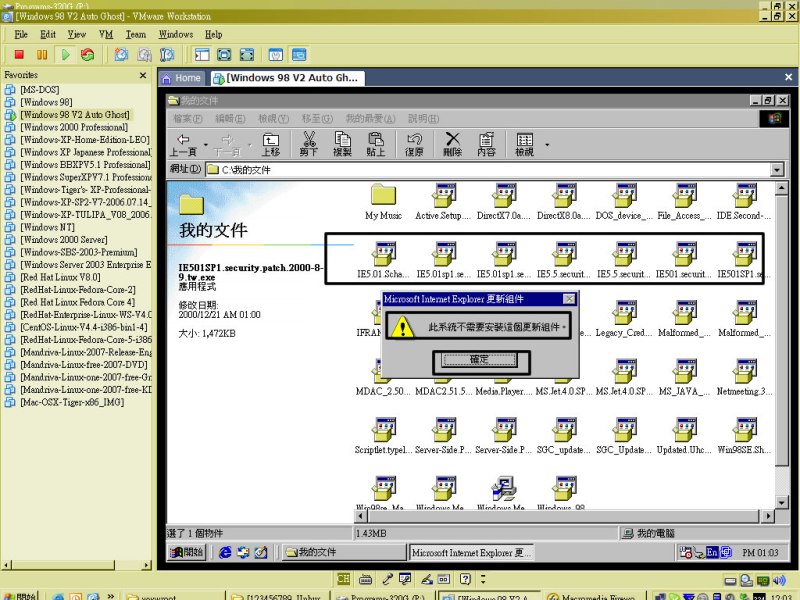Viewport: 800px width, 600px height.
Task: Click the file list vertical scrollbar down arrow
Action: point(781,503)
